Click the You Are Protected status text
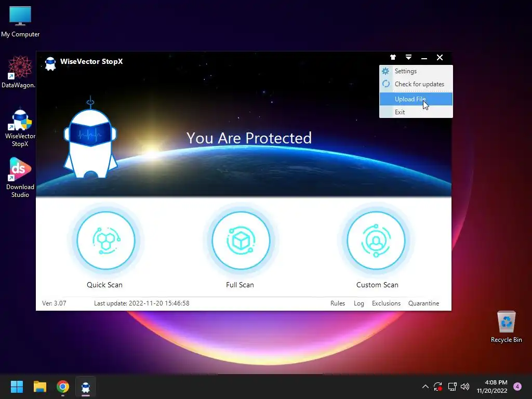 click(x=249, y=138)
